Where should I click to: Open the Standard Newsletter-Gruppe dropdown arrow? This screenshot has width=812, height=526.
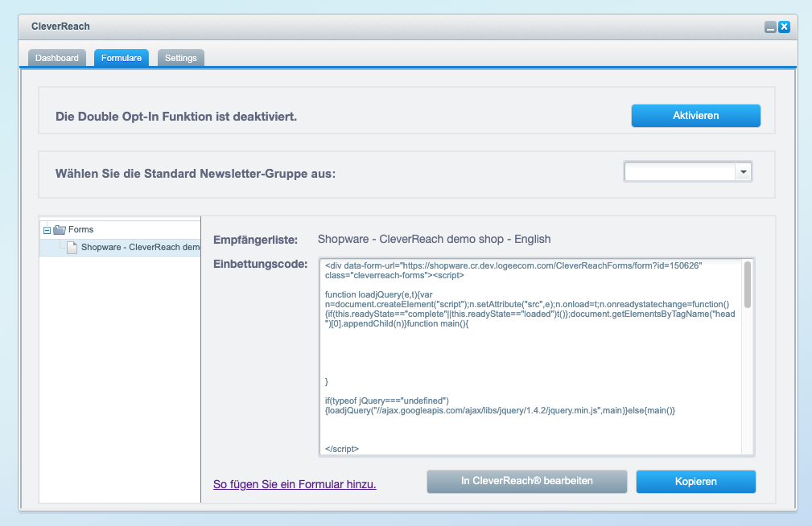743,172
